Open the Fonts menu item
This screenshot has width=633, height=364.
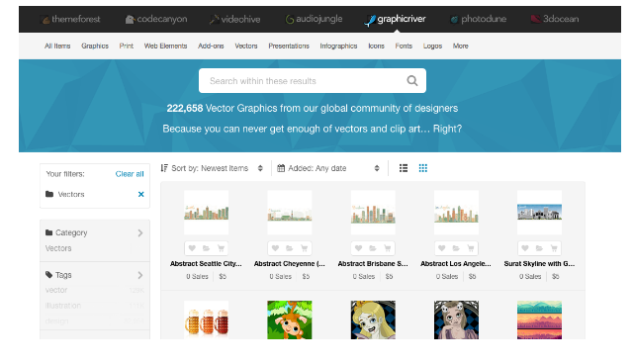point(404,46)
